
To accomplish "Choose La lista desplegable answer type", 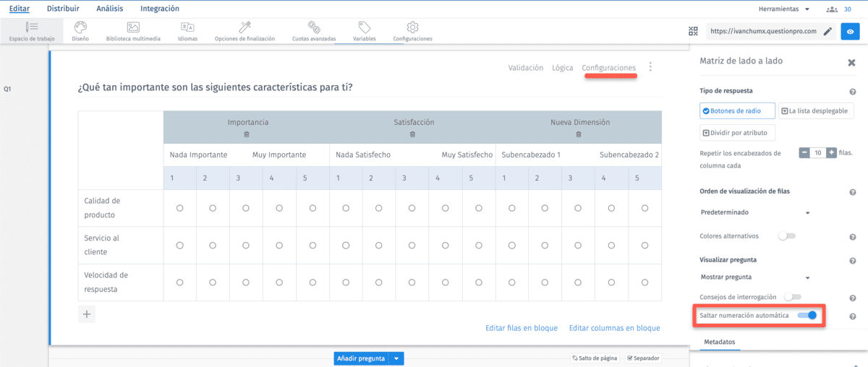I will point(817,111).
